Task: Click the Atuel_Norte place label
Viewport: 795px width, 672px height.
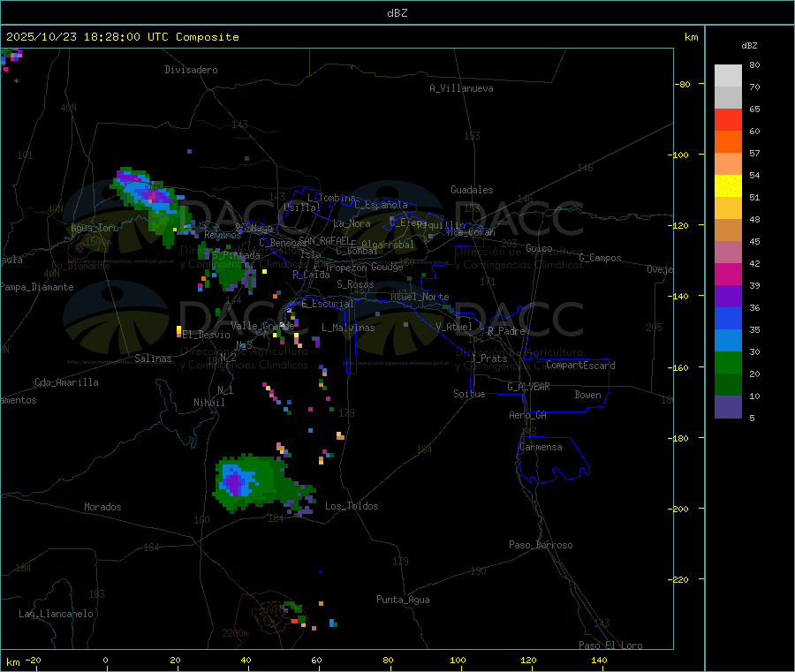Action: click(x=420, y=297)
